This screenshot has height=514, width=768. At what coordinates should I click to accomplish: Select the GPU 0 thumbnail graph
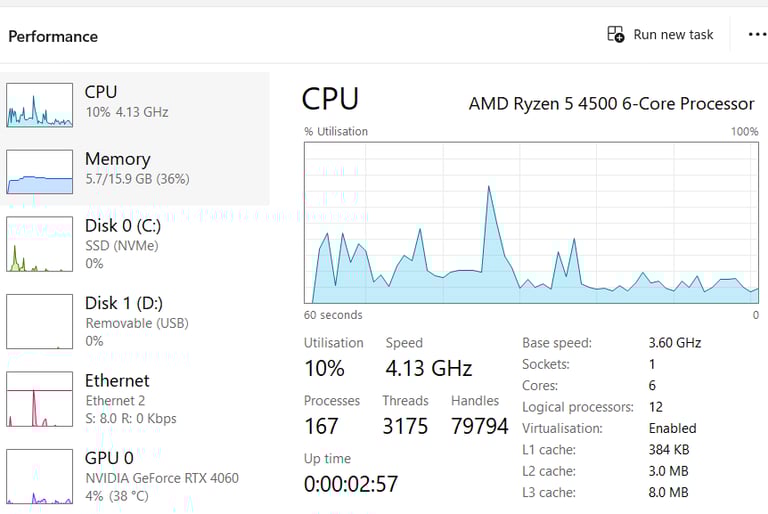coord(40,476)
